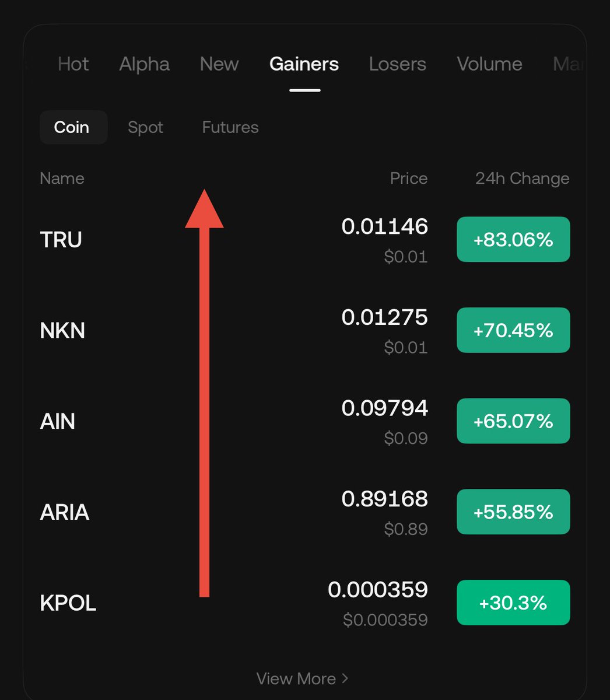Sort by Name column header

[62, 178]
